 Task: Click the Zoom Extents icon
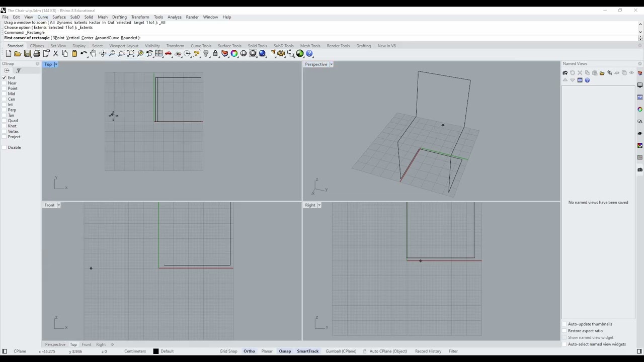131,53
